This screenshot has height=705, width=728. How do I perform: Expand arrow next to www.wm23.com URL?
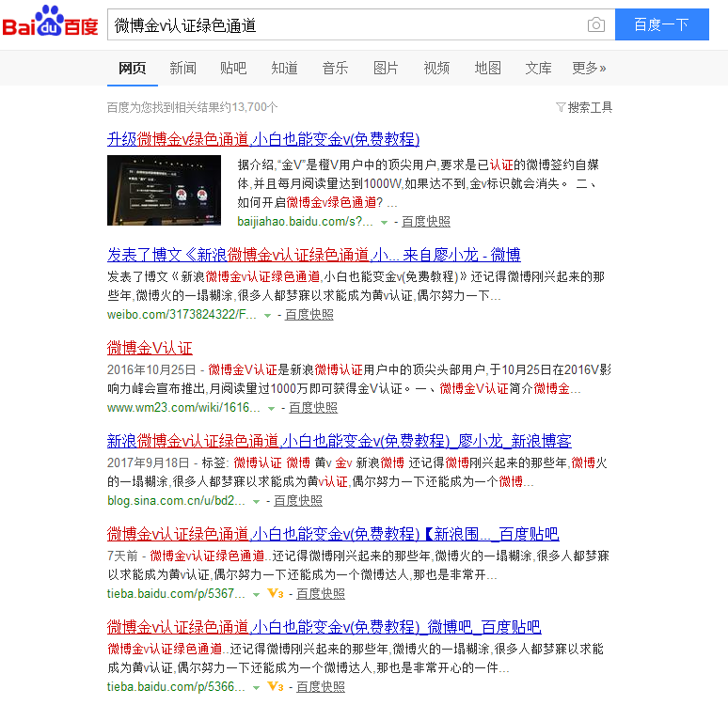click(271, 408)
